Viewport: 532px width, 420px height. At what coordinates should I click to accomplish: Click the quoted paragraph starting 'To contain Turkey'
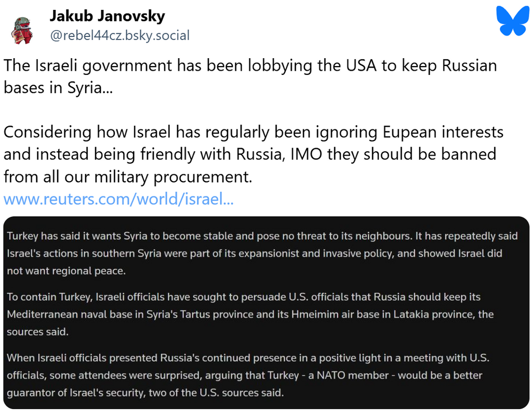[x=250, y=314]
